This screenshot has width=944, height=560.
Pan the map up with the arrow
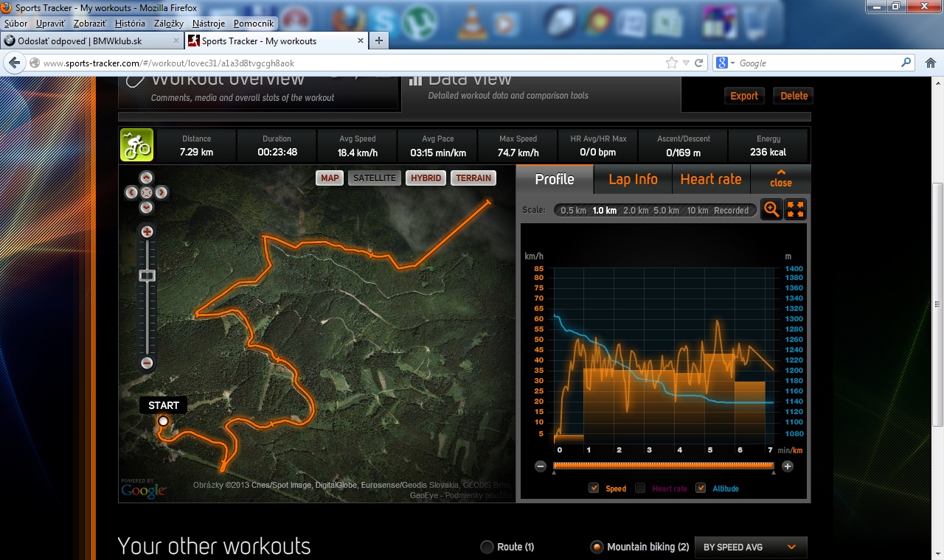click(146, 178)
